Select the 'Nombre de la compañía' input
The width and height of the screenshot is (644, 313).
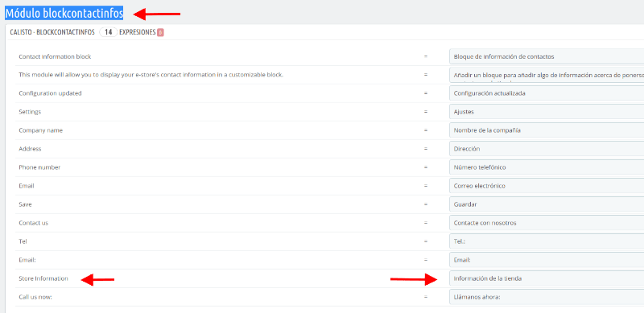click(x=547, y=130)
